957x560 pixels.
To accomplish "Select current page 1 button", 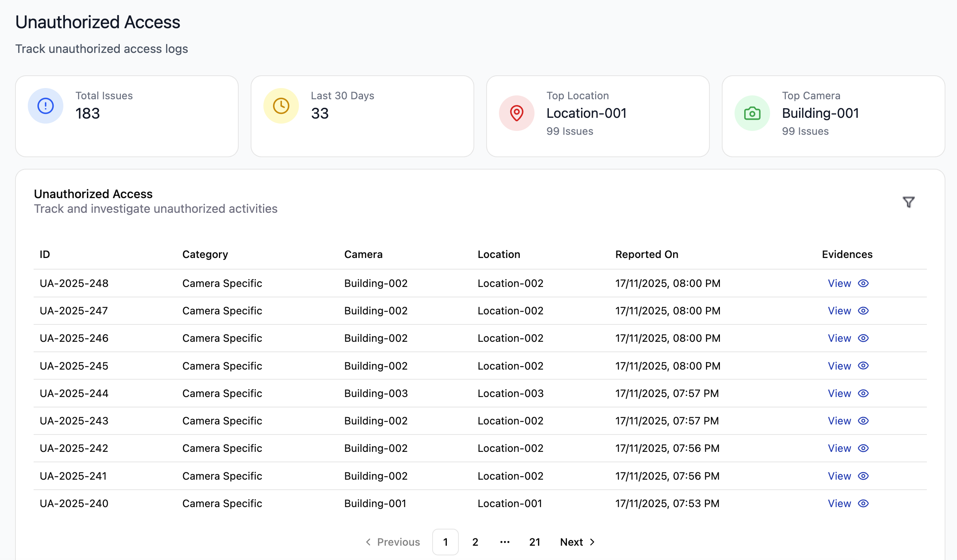I will [x=445, y=542].
